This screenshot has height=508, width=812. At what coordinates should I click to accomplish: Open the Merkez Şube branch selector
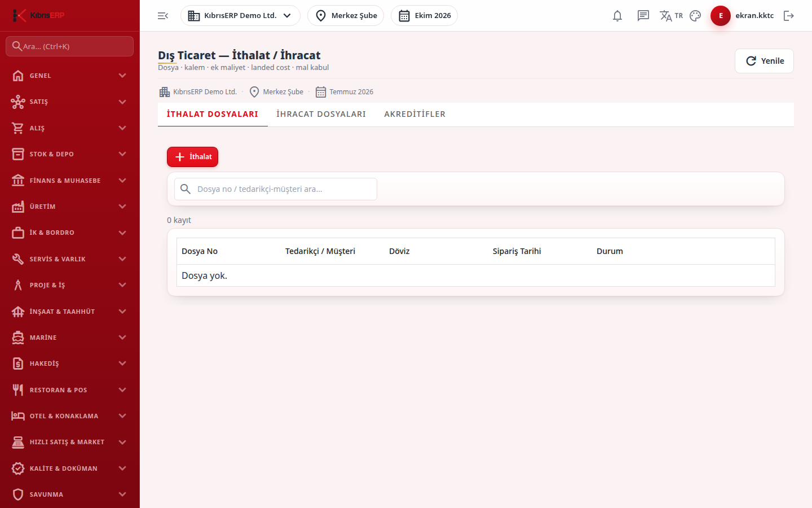(x=346, y=16)
